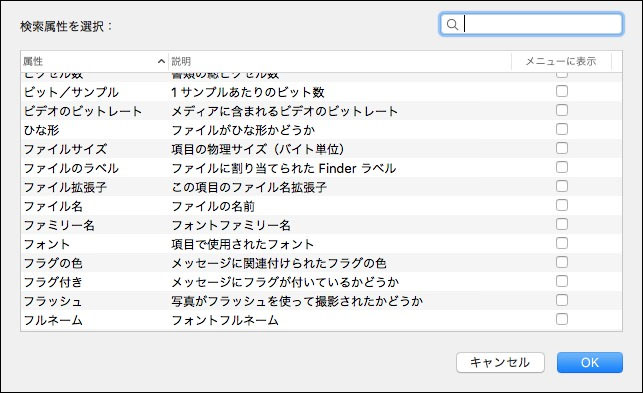This screenshot has width=643, height=393.
Task: Check the フラッシュ row checkbox
Action: click(562, 300)
